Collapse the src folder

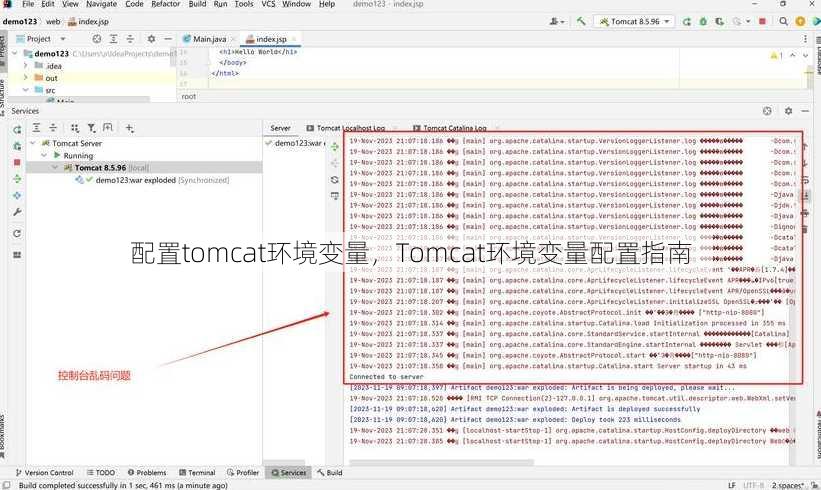click(26, 90)
